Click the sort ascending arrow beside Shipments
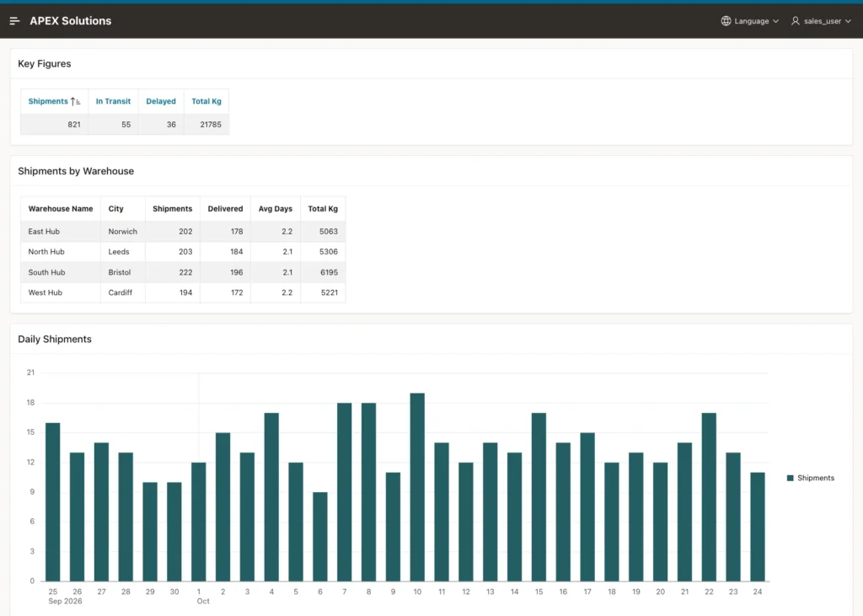 [75, 101]
